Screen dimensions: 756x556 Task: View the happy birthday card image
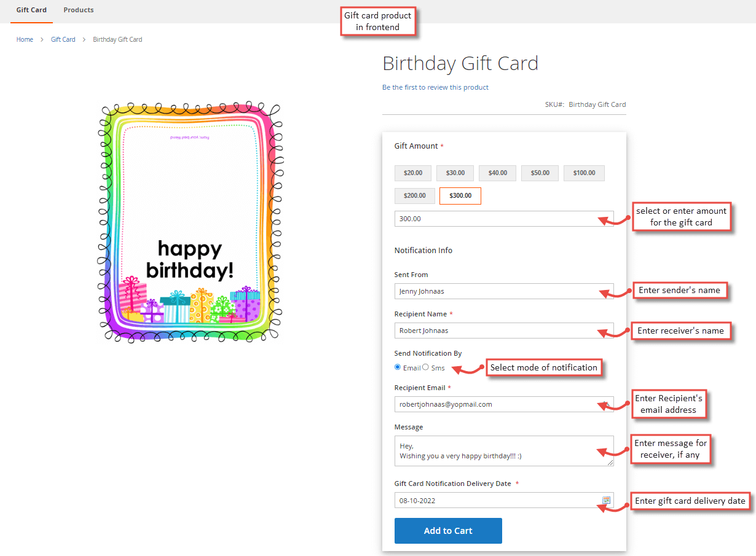tap(191, 222)
